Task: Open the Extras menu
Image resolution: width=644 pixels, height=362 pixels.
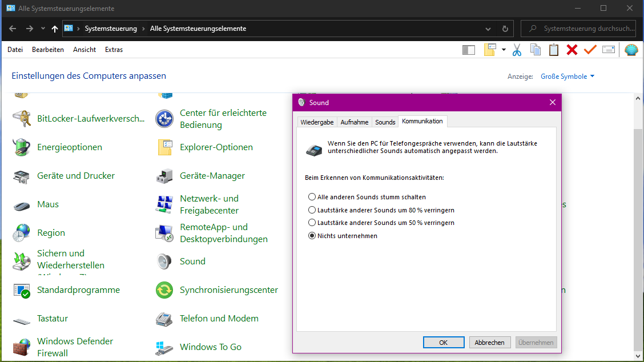Action: tap(114, 50)
